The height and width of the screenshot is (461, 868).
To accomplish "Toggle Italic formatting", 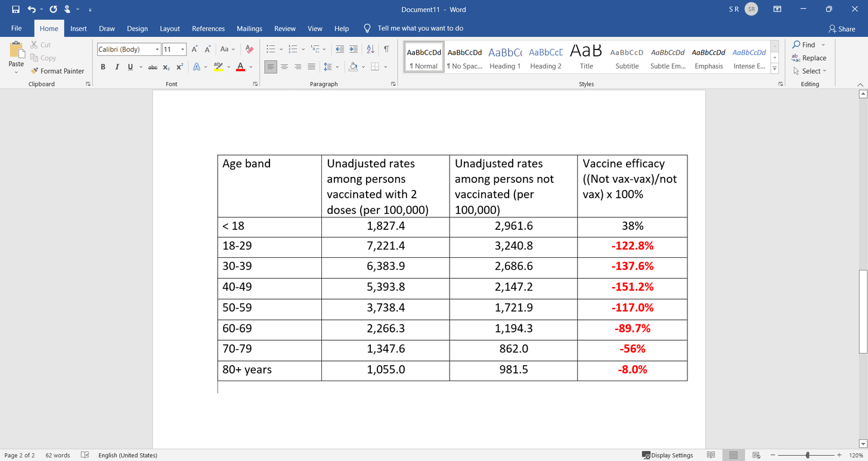I will [117, 67].
